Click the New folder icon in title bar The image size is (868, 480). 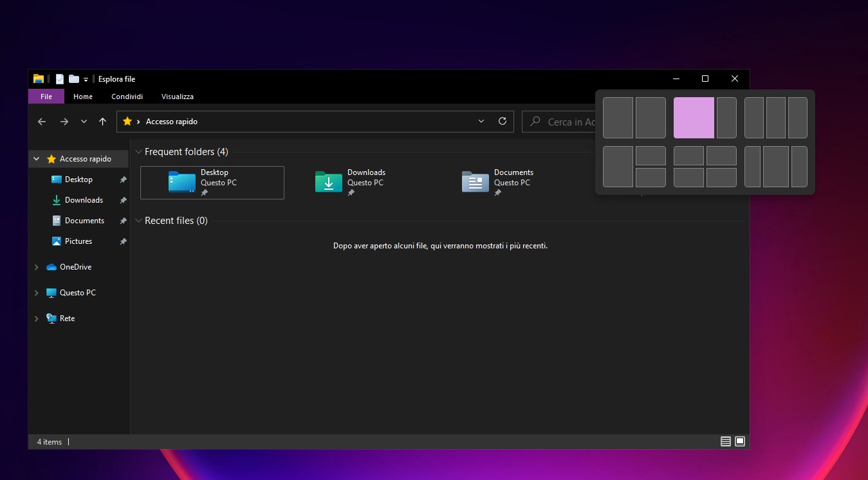click(x=74, y=79)
